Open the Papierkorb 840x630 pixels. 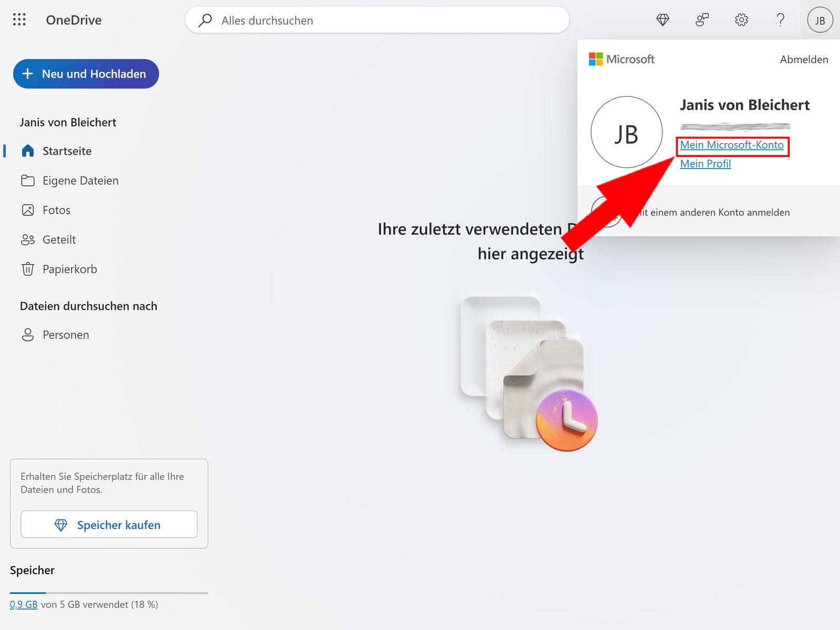click(69, 269)
